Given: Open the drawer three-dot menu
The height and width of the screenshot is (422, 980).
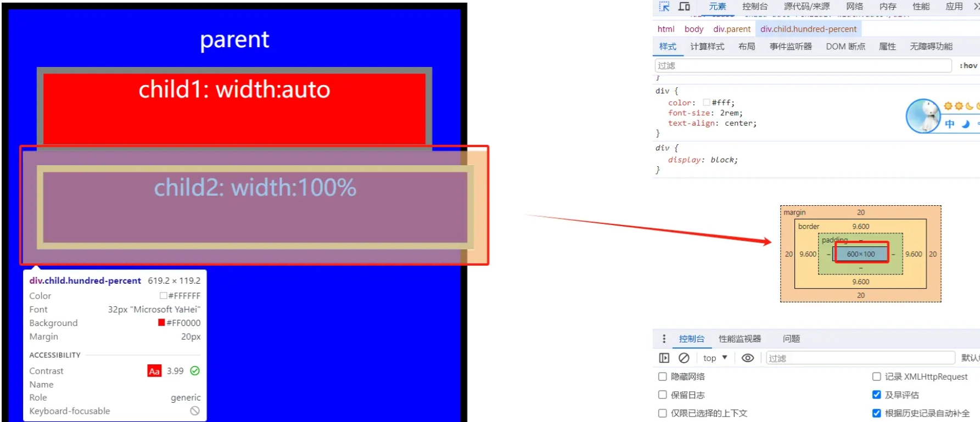Looking at the screenshot, I should [x=664, y=339].
